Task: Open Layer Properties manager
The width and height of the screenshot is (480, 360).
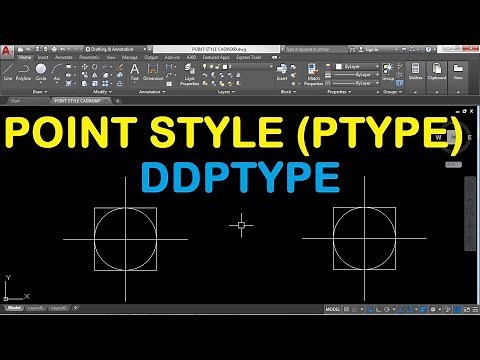Action: (x=189, y=75)
